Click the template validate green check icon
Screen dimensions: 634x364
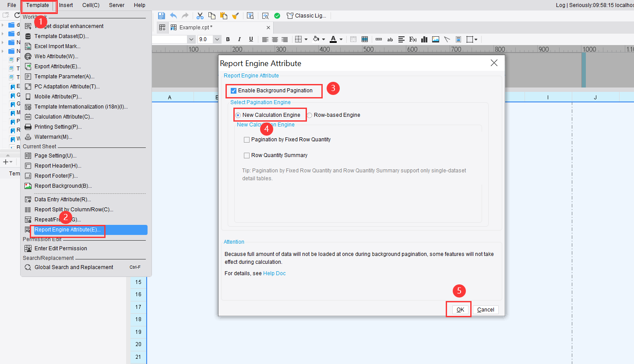277,16
